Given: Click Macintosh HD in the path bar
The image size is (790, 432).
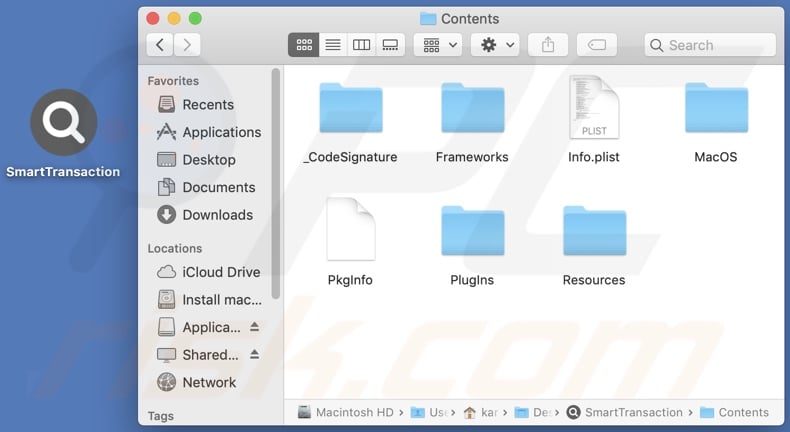Looking at the screenshot, I should pos(346,412).
